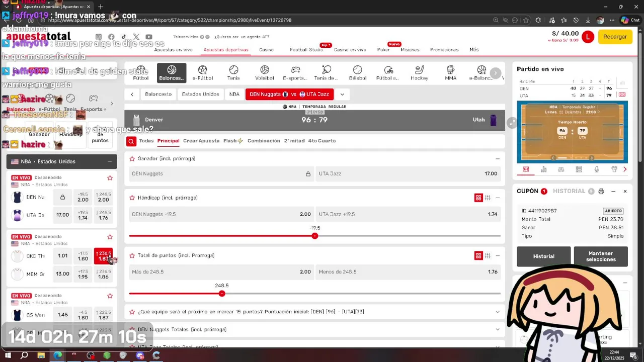Expand DEN Nuggets Totales market
644x362 pixels.
(x=498, y=329)
